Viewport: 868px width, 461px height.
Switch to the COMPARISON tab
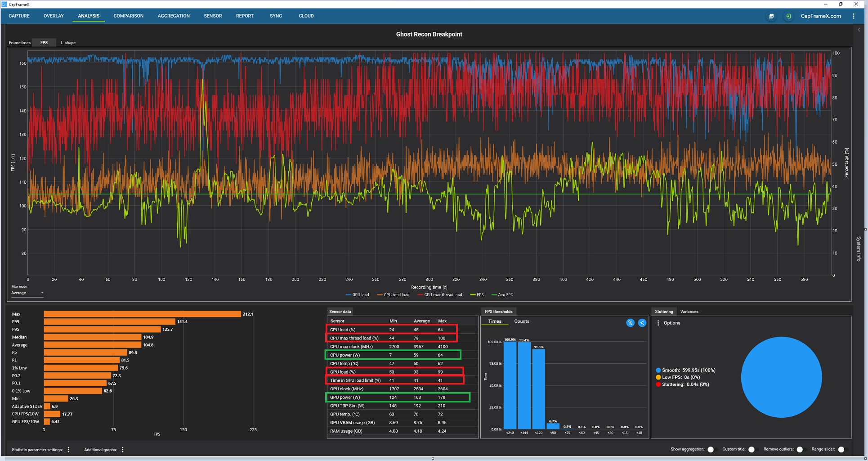coord(129,16)
